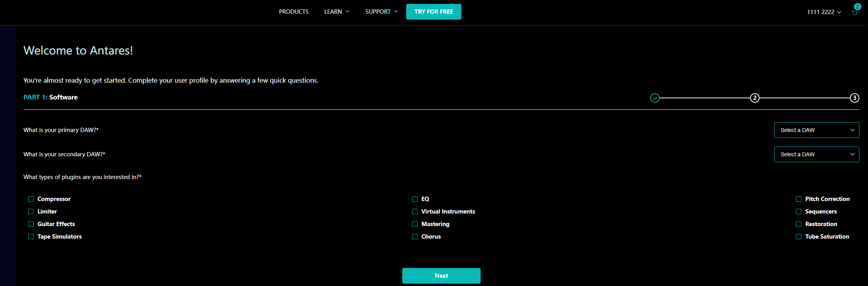Click the Next button
The image size is (868, 286).
441,276
